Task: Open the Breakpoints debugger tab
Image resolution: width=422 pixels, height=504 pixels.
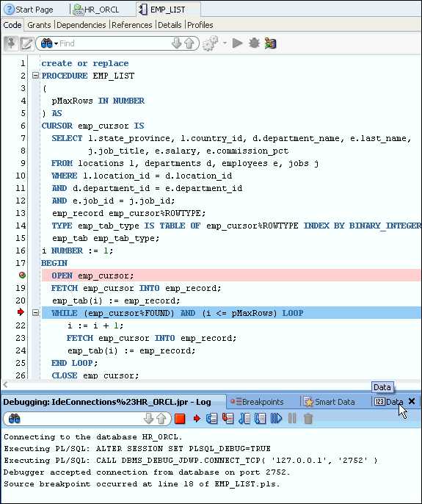Action: pyautogui.click(x=257, y=402)
